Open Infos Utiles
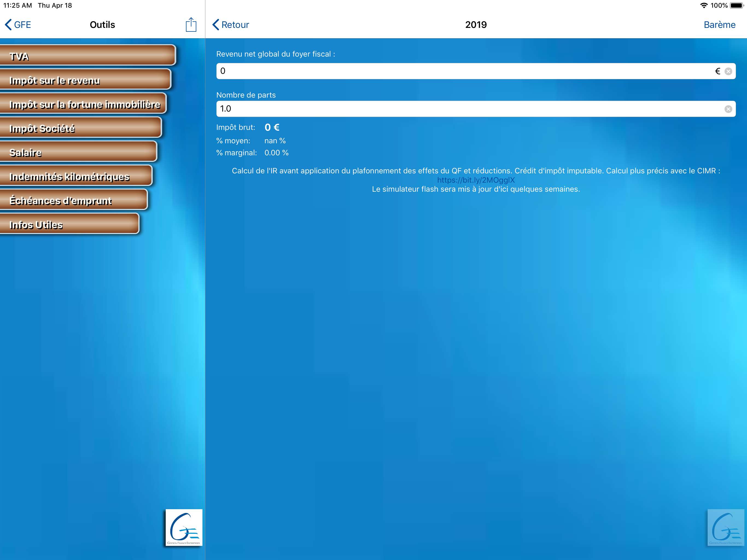This screenshot has height=560, width=747. point(69,224)
